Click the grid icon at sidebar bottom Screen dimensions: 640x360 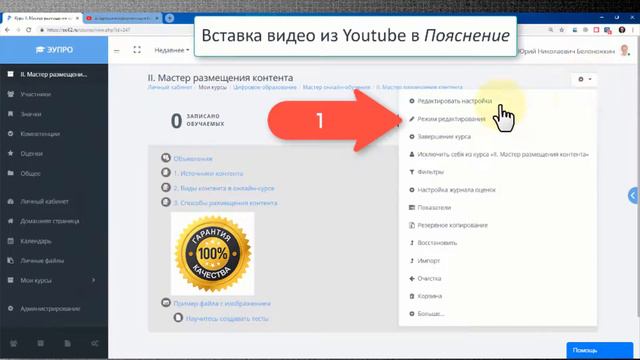(x=40, y=343)
